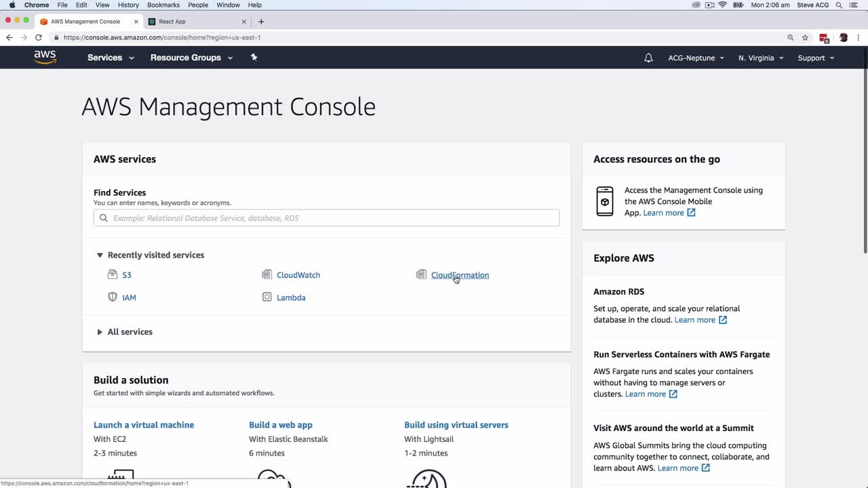Click the S3 service icon
This screenshot has height=488, width=868.
pos(113,274)
